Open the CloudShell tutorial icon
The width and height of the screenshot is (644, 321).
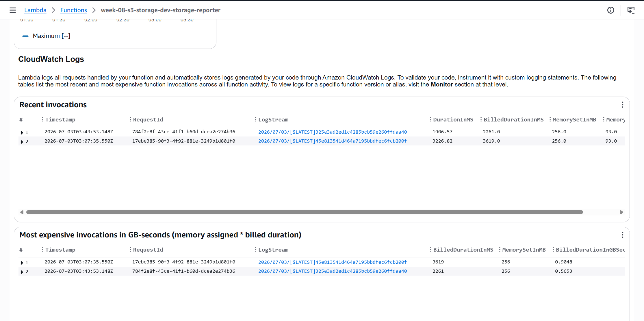point(631,10)
